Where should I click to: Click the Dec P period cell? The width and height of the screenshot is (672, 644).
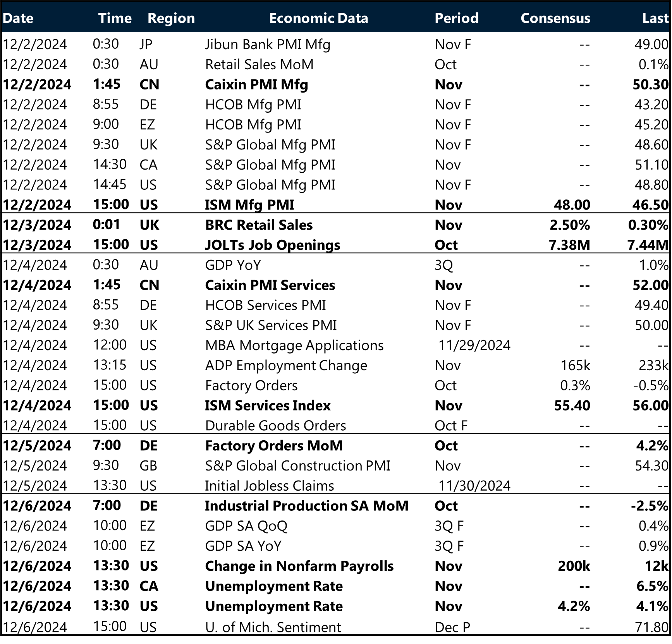click(x=452, y=627)
